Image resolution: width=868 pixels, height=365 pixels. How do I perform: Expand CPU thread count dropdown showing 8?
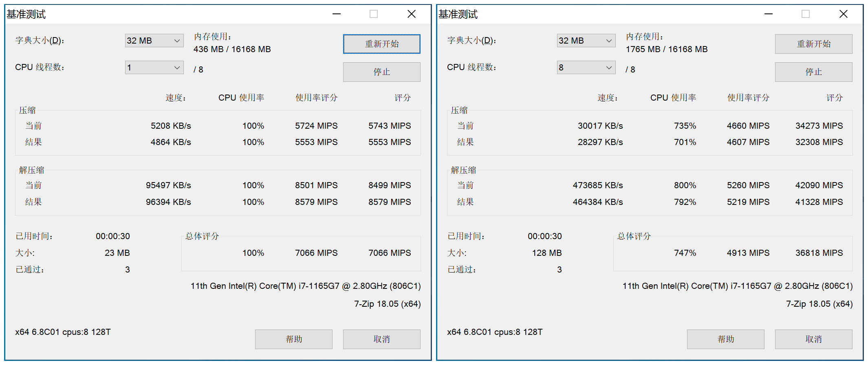pos(586,68)
